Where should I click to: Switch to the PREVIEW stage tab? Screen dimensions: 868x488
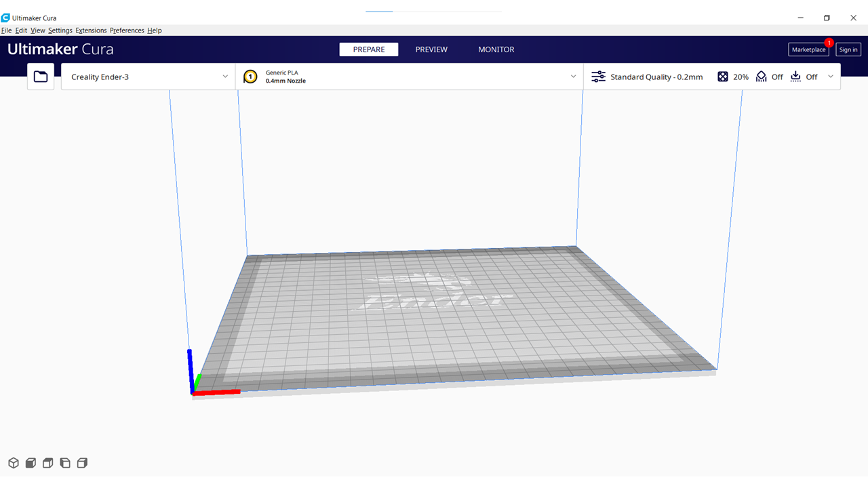click(x=431, y=49)
